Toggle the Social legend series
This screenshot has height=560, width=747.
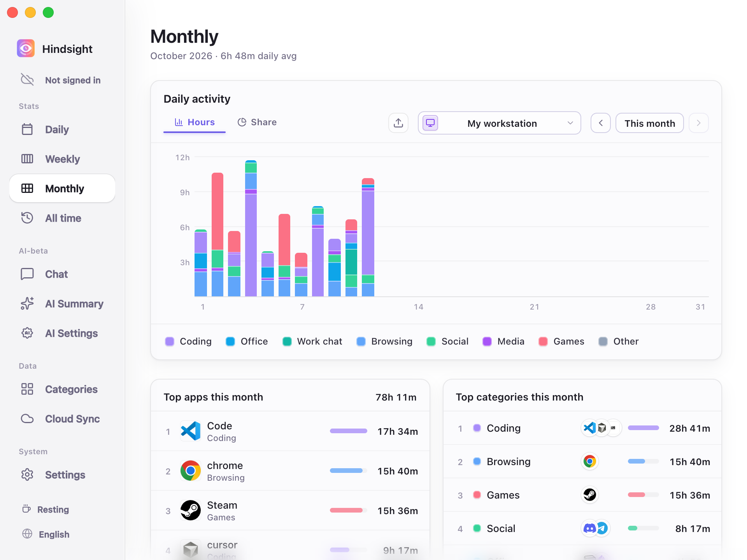pyautogui.click(x=447, y=341)
